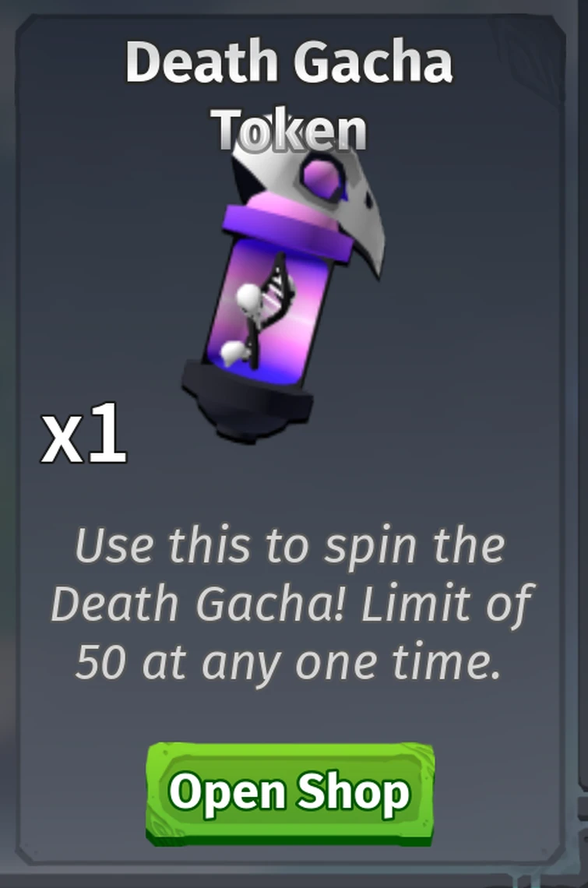Click the black base of the capsule

tap(247, 401)
